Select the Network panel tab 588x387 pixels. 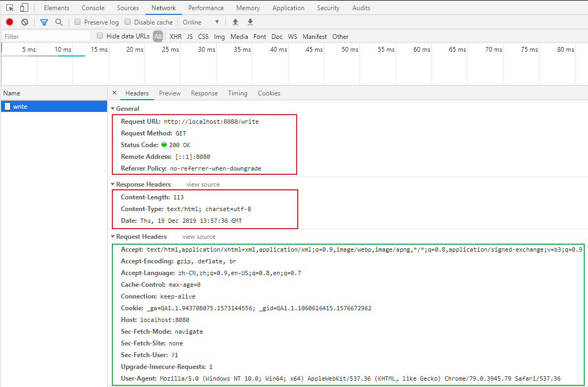pyautogui.click(x=164, y=8)
